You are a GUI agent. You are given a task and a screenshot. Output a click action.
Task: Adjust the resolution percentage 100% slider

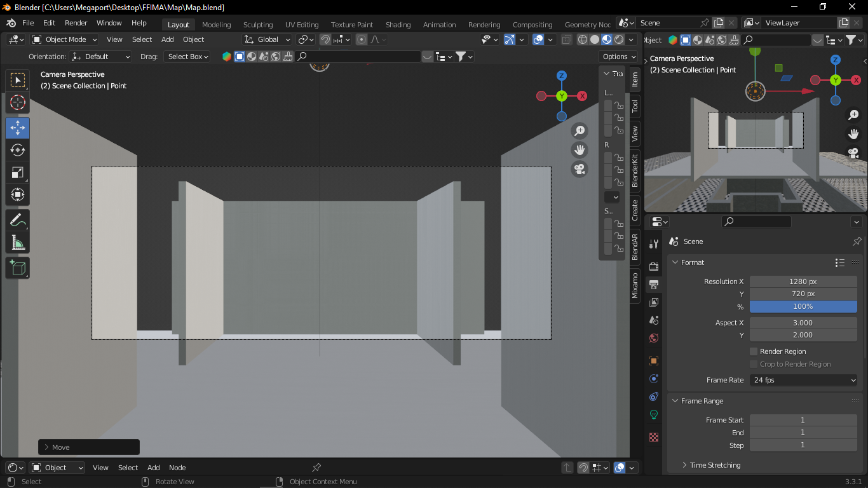coord(803,306)
